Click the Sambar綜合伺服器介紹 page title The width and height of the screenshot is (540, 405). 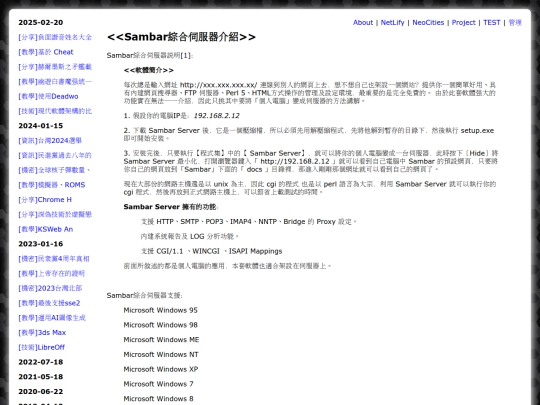click(181, 37)
